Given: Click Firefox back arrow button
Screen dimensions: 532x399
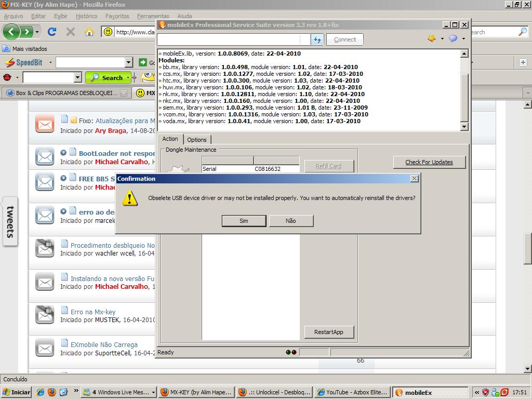Looking at the screenshot, I should click(x=11, y=32).
